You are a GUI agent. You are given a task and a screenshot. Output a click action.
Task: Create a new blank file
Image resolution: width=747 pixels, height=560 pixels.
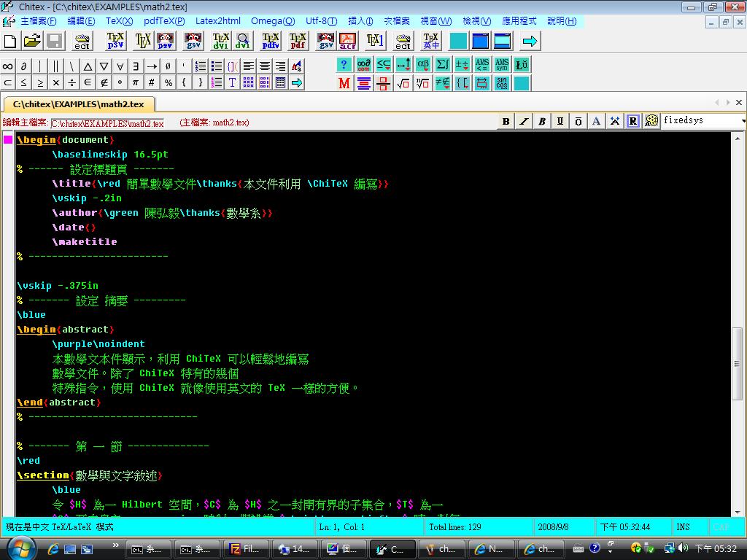(10, 41)
